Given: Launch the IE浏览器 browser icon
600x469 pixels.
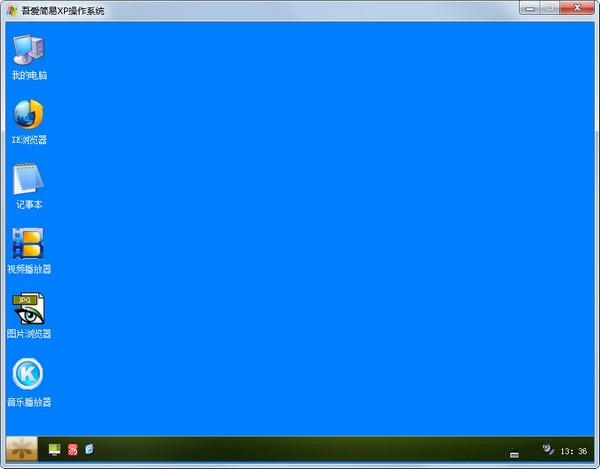Looking at the screenshot, I should click(28, 115).
